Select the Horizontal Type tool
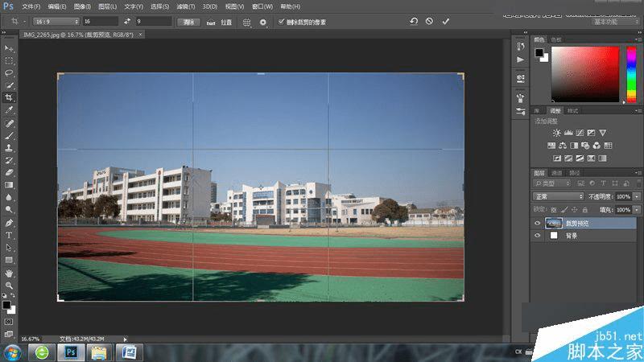This screenshot has width=644, height=362. [x=9, y=235]
